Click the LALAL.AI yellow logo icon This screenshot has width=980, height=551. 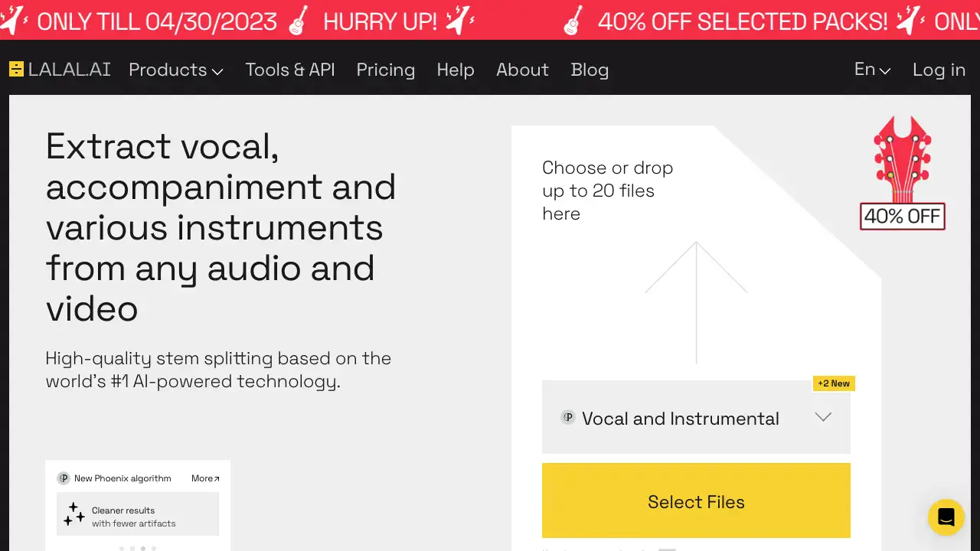16,70
